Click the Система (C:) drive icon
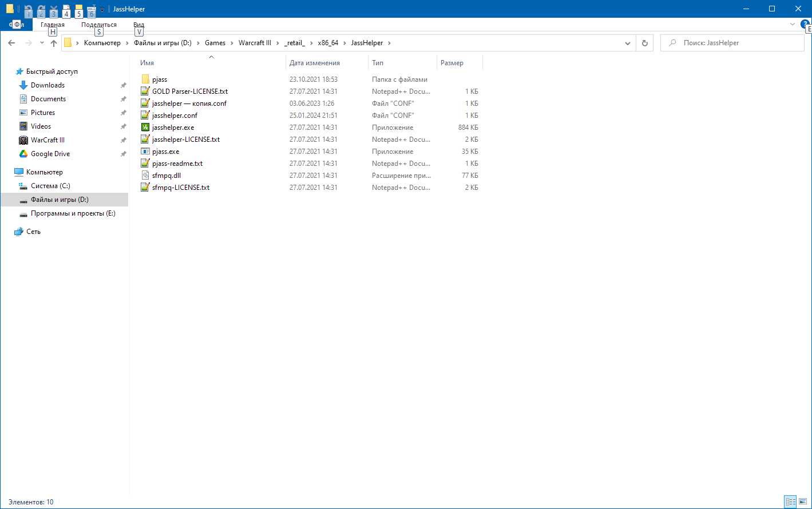 point(23,186)
